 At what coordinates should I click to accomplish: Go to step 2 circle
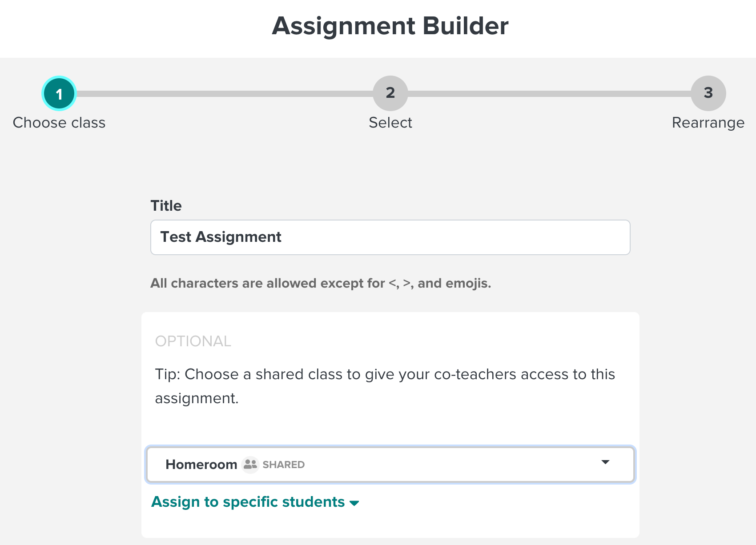coord(390,93)
